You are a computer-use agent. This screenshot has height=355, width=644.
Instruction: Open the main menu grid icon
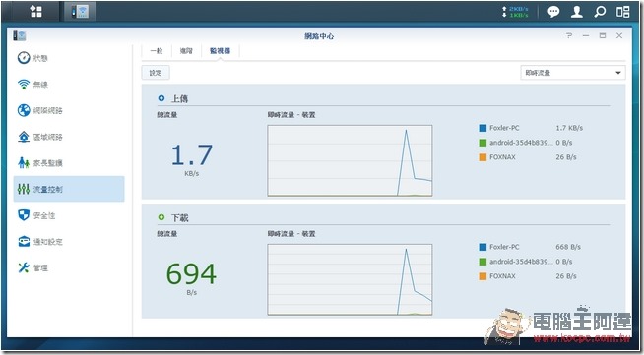(36, 12)
